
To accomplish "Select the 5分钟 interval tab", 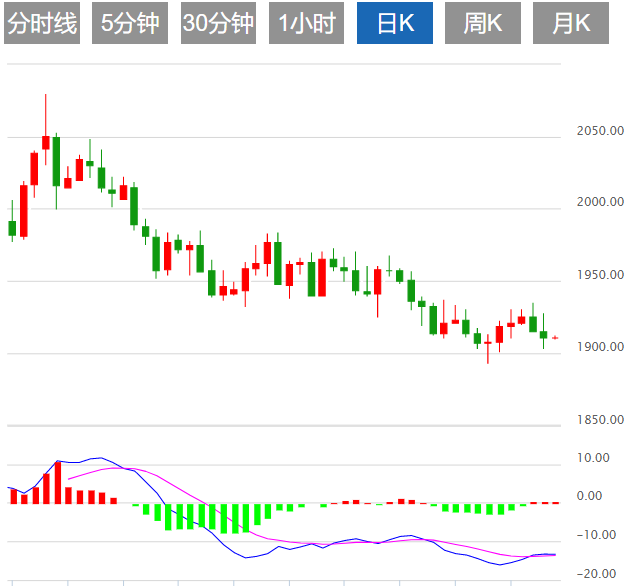I will click(x=130, y=23).
